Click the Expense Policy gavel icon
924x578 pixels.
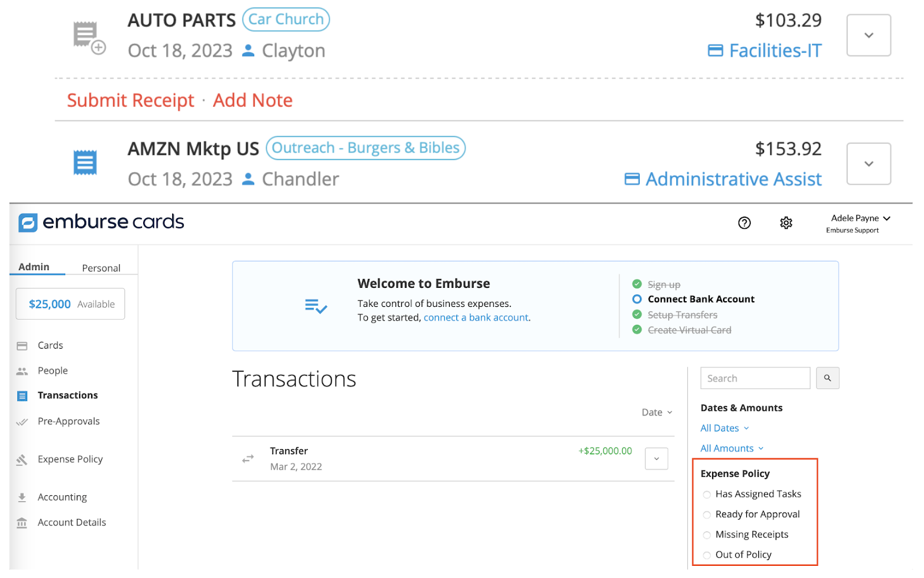click(22, 460)
